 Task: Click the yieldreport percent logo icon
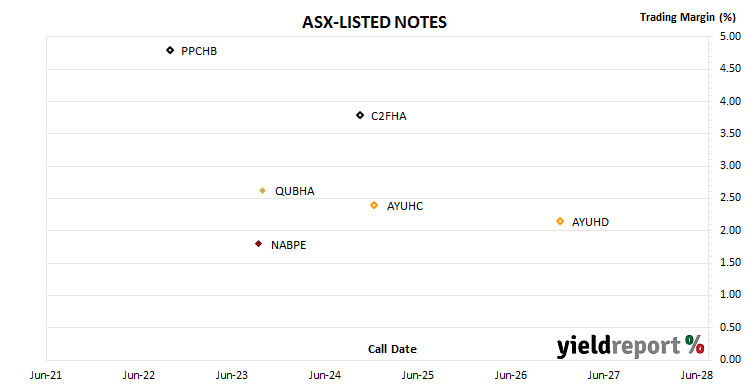[x=694, y=345]
